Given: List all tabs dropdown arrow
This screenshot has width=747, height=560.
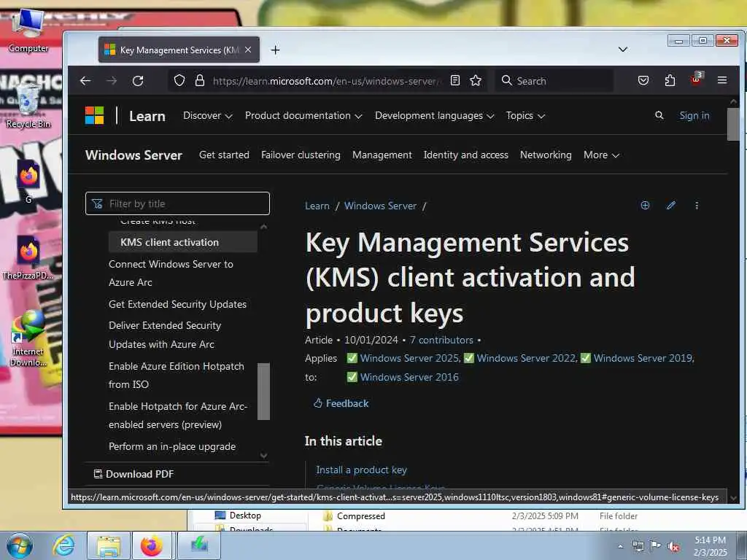Looking at the screenshot, I should (x=623, y=50).
